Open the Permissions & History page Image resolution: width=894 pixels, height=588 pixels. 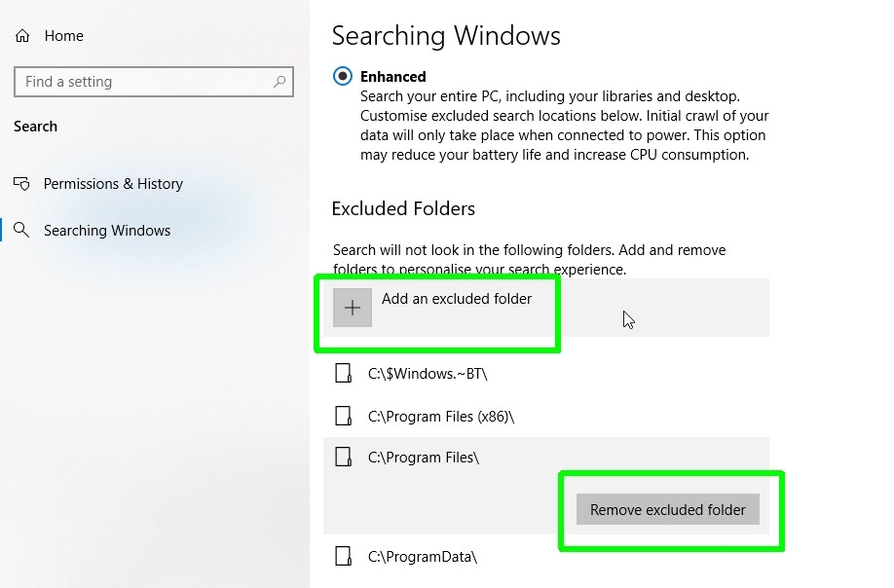(113, 184)
